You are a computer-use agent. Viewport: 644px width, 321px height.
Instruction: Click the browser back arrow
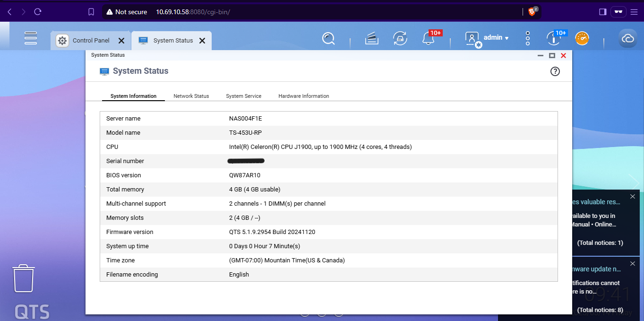click(x=10, y=12)
